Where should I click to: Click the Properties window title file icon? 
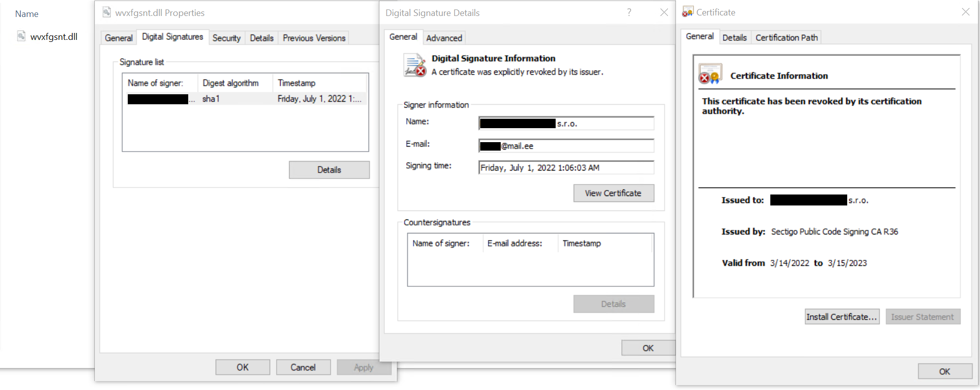(106, 12)
